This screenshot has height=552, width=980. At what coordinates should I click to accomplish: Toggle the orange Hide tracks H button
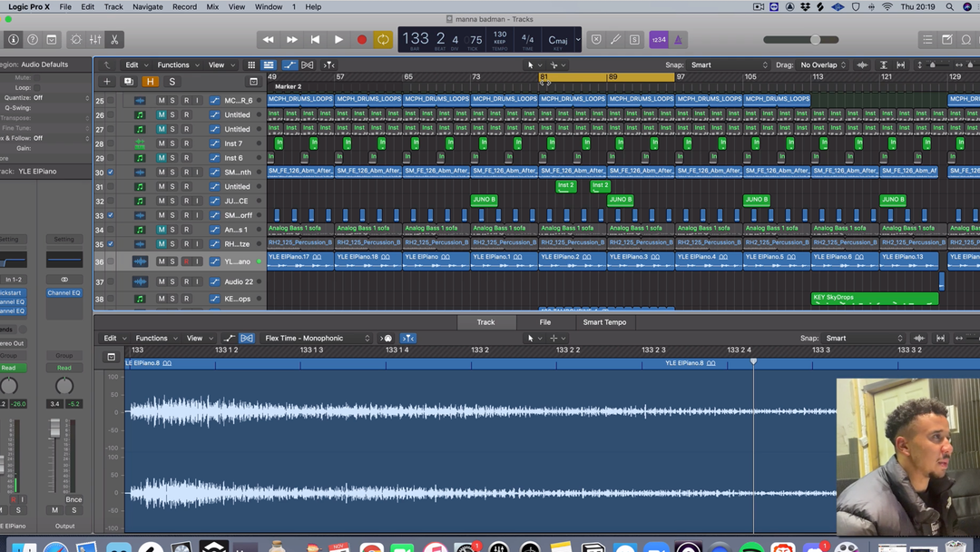coord(151,82)
